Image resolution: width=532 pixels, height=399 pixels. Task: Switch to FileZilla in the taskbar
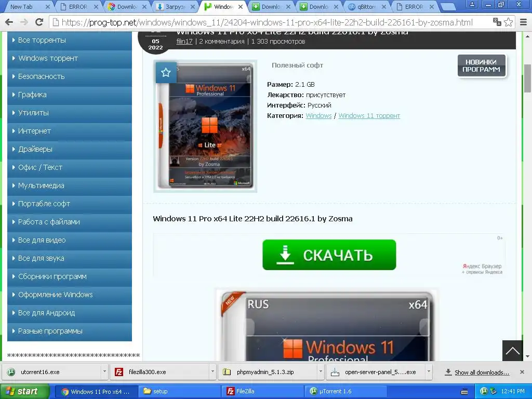click(263, 392)
